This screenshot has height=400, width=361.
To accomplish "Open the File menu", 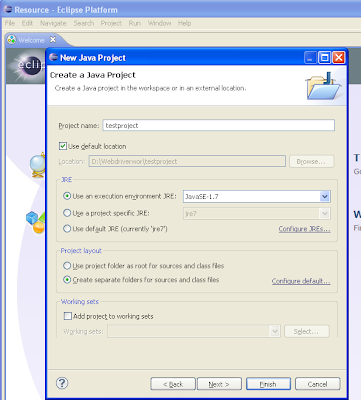I will [x=10, y=23].
